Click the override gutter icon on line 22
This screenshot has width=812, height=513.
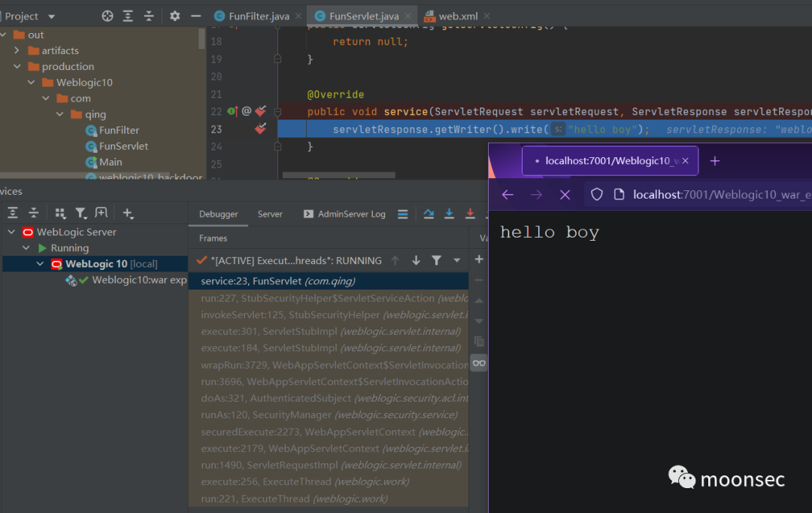click(232, 111)
